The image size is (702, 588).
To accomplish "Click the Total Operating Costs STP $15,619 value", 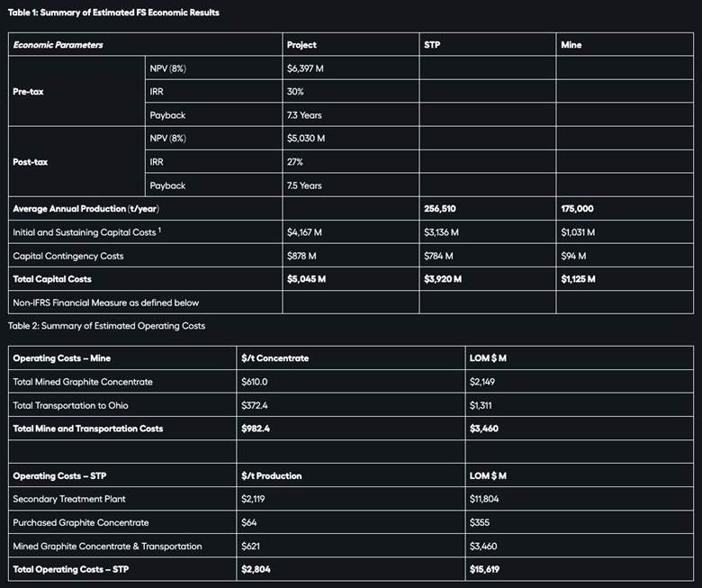I will (x=487, y=569).
